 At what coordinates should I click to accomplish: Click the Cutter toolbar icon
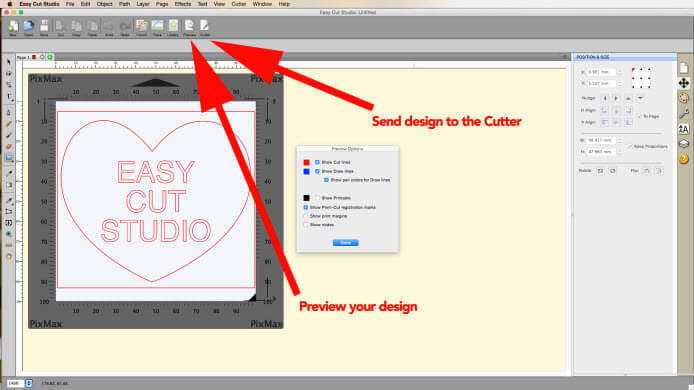[204, 27]
